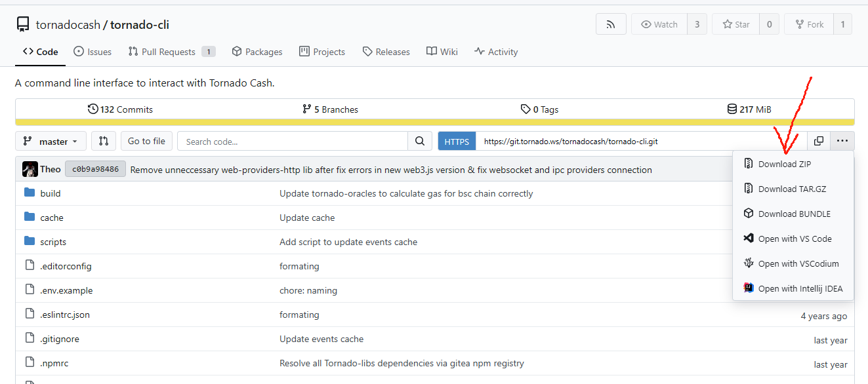Choose Open with Intellij IDEA

click(x=793, y=288)
